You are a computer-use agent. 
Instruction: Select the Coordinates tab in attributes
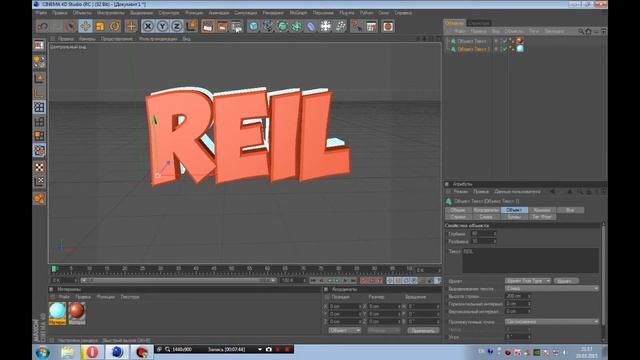[486, 210]
